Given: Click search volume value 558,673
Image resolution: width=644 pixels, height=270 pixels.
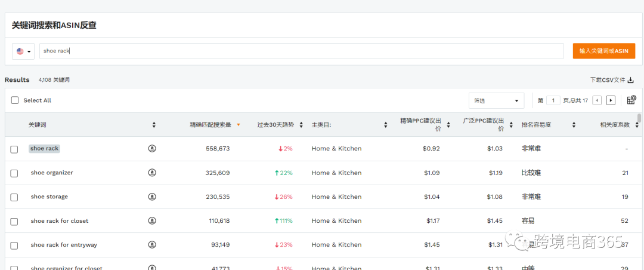Looking at the screenshot, I should pos(218,149).
